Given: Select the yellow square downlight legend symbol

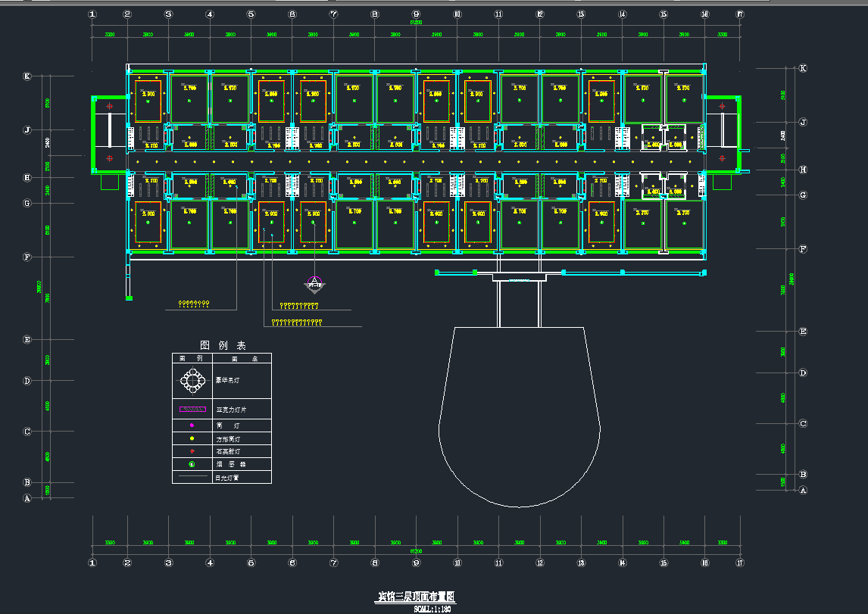Looking at the screenshot, I should pyautogui.click(x=192, y=439).
